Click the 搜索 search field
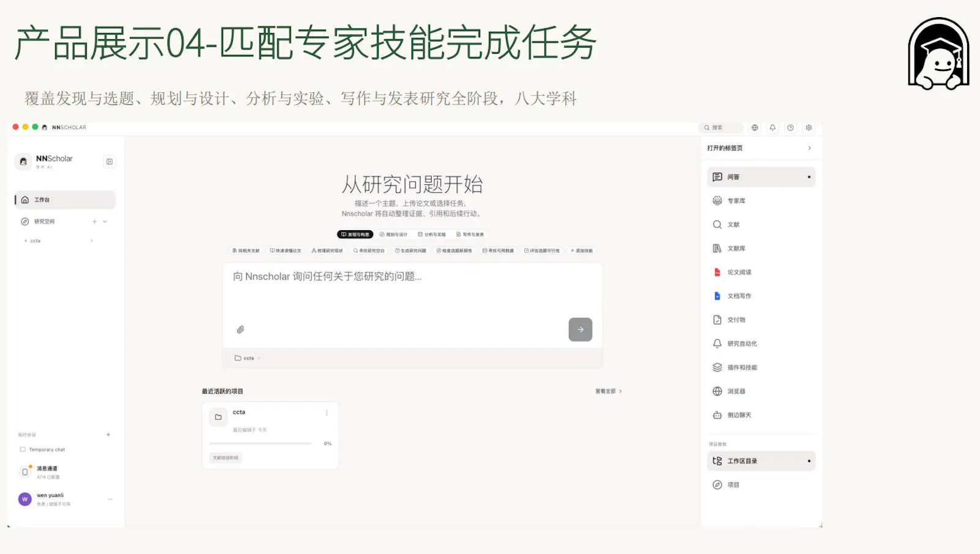 coord(721,127)
